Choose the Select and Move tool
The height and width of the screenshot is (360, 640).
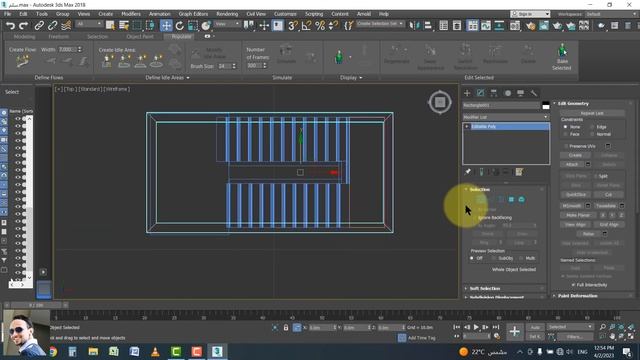[166, 26]
